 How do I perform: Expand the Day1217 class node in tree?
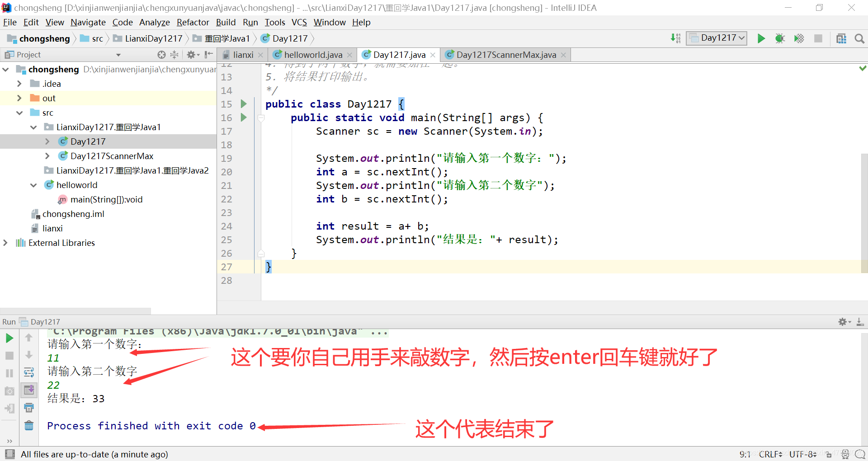[x=47, y=142]
